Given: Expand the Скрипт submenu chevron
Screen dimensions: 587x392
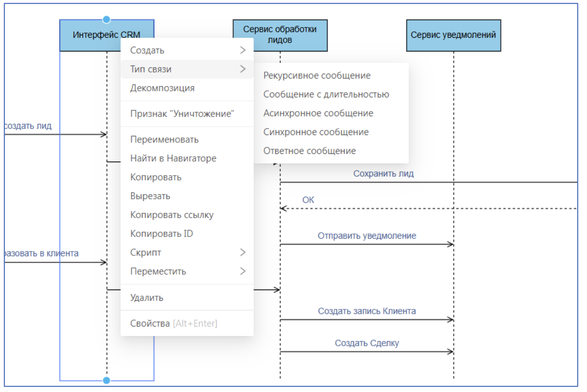Looking at the screenshot, I should (x=242, y=252).
